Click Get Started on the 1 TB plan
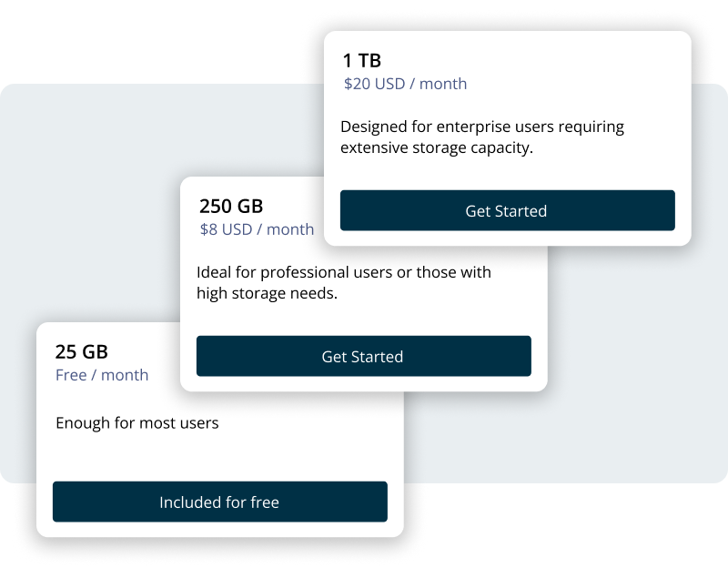The image size is (728, 568). [x=507, y=211]
